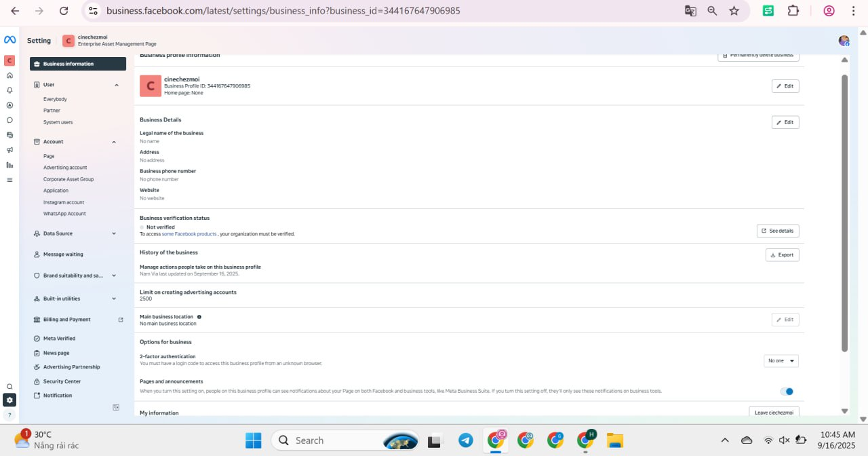
Task: Click the Meta logo icon
Action: 9,39
